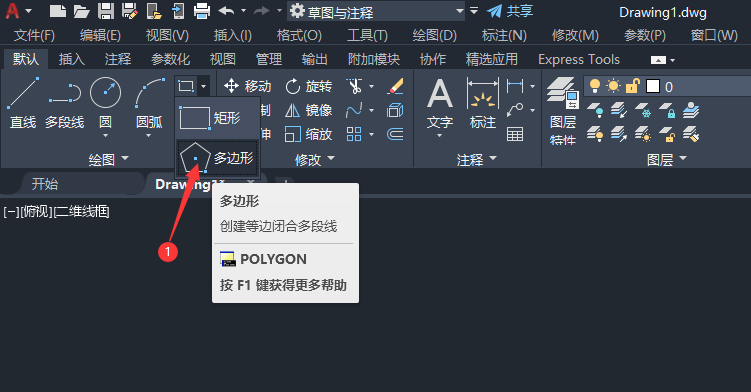
Task: Expand the 图层 (Layers) panel
Action: click(667, 159)
